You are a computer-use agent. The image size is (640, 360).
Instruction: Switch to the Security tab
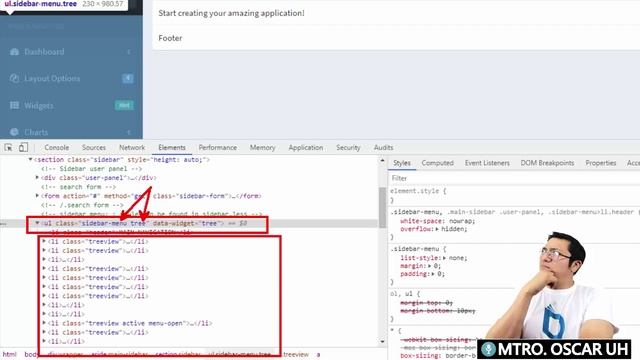pyautogui.click(x=348, y=147)
